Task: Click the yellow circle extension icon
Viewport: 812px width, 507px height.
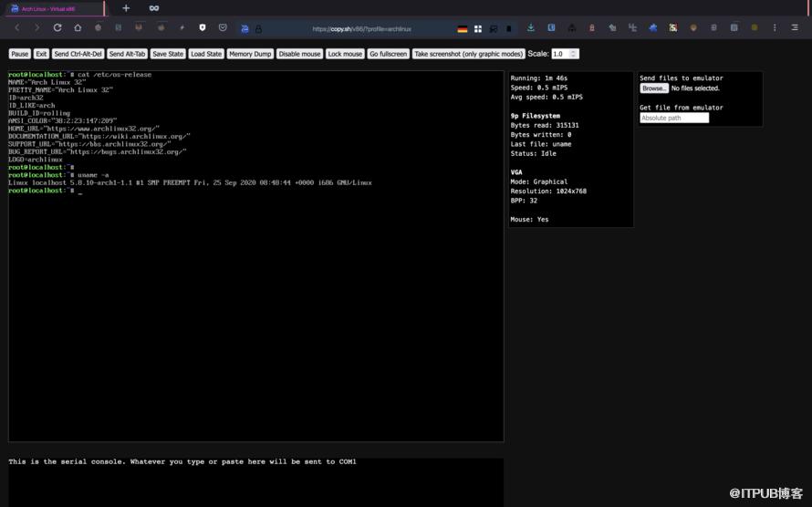Action: pyautogui.click(x=755, y=28)
